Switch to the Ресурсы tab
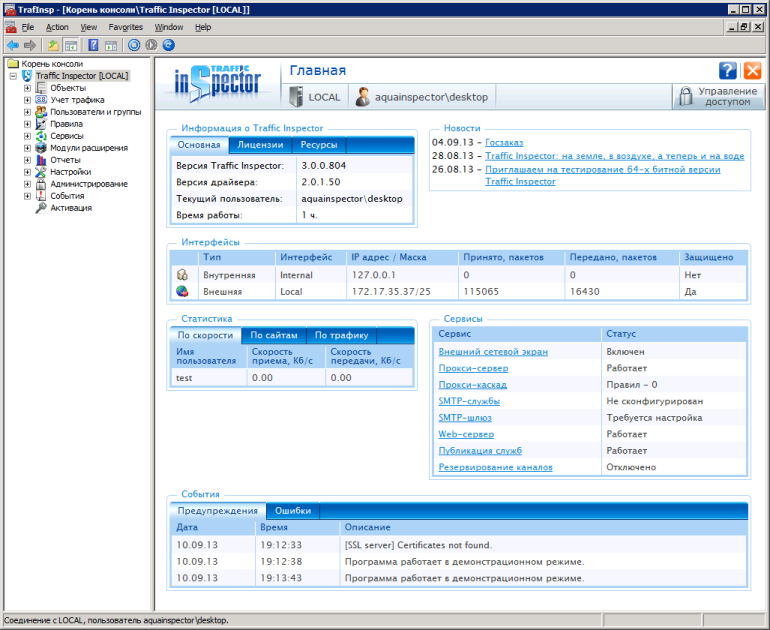The width and height of the screenshot is (770, 630). (319, 145)
